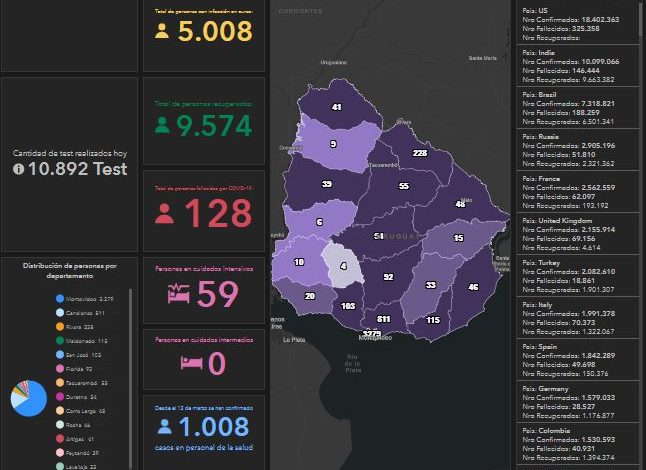Click the intensive care bed icon beside 59
The image size is (646, 470).
point(178,294)
